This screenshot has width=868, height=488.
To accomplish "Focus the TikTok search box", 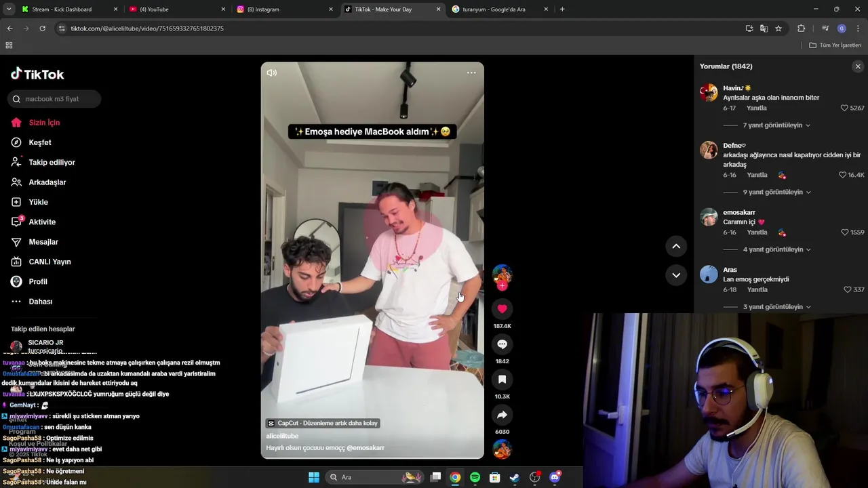I will [x=54, y=99].
